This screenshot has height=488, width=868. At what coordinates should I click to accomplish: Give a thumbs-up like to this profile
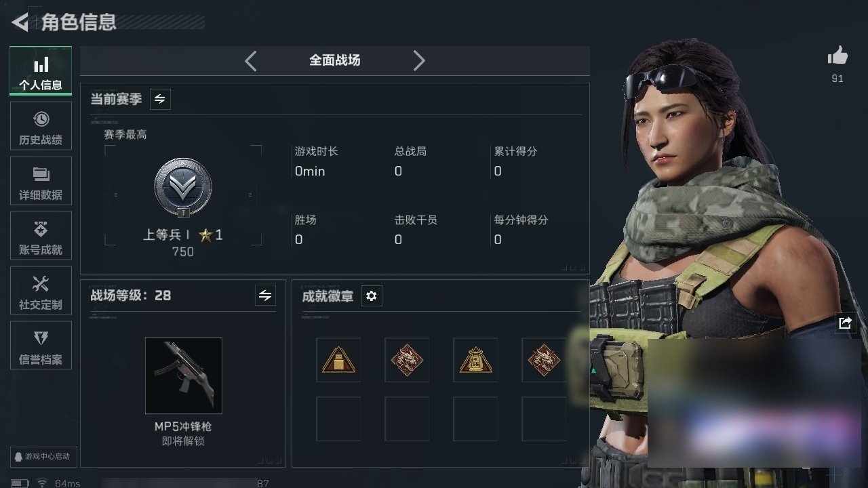[837, 56]
